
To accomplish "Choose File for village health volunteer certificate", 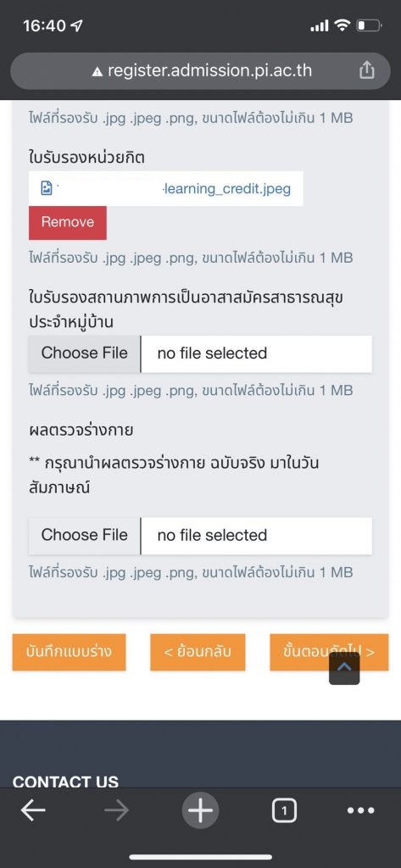I will [85, 353].
